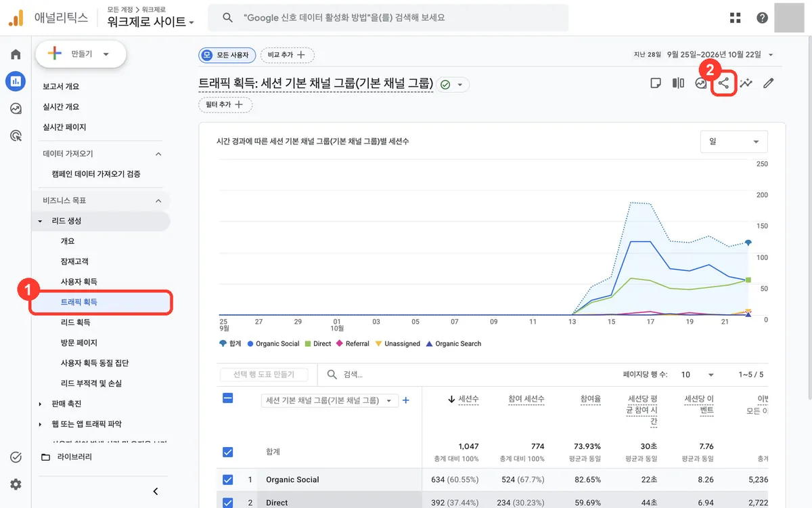812x508 pixels.
Task: Open the report notes icon
Action: coord(655,83)
